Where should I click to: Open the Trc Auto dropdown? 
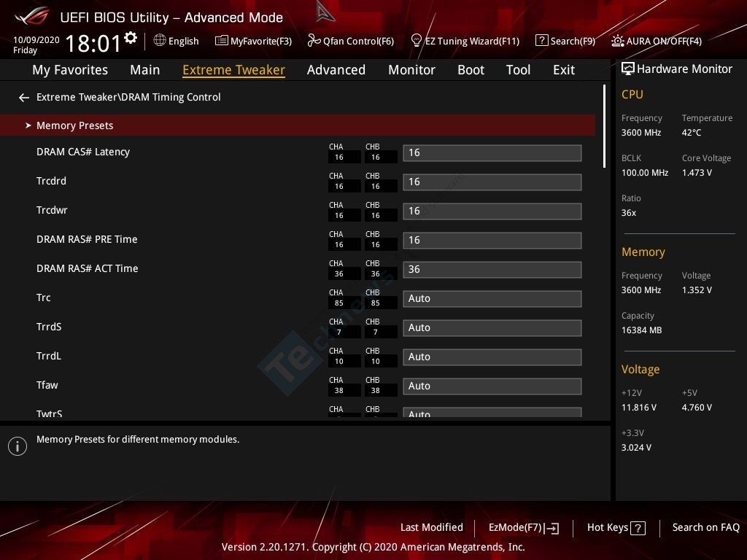tap(492, 298)
